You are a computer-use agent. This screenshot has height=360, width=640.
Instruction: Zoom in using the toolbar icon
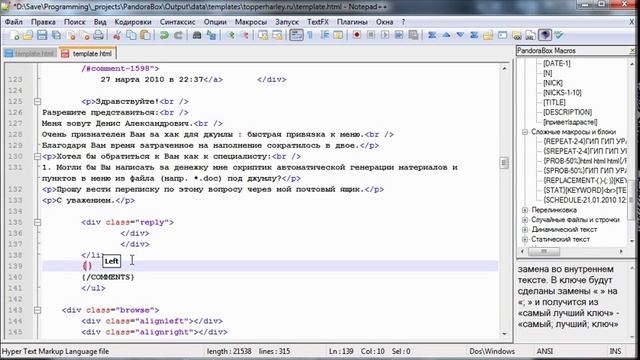230,36
